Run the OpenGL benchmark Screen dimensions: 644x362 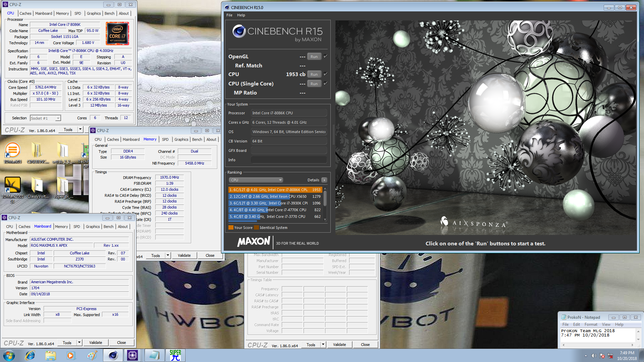click(x=314, y=57)
